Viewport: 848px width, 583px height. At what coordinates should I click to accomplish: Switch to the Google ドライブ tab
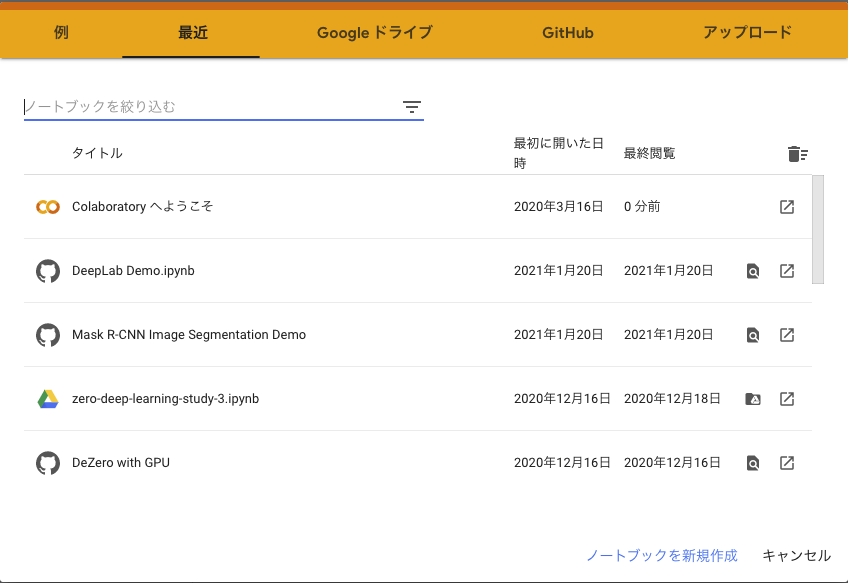tap(374, 32)
